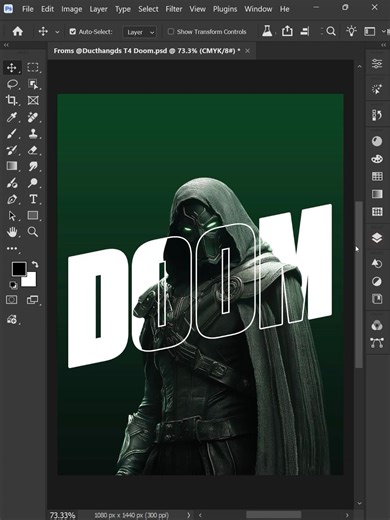
Task: Open the Filter menu
Action: pyautogui.click(x=174, y=9)
